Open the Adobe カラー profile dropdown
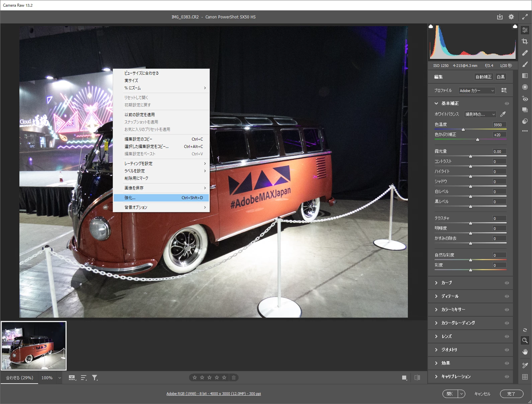Image resolution: width=532 pixels, height=404 pixels. coord(477,91)
